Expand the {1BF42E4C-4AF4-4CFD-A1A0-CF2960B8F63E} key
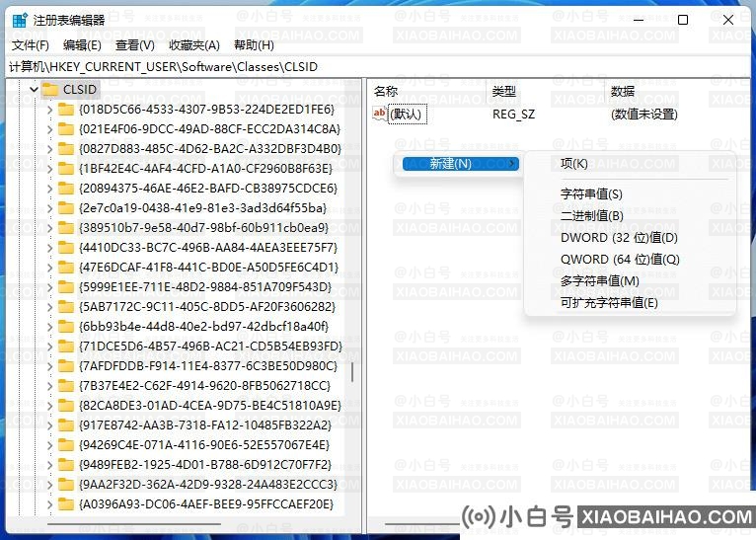 coord(49,169)
